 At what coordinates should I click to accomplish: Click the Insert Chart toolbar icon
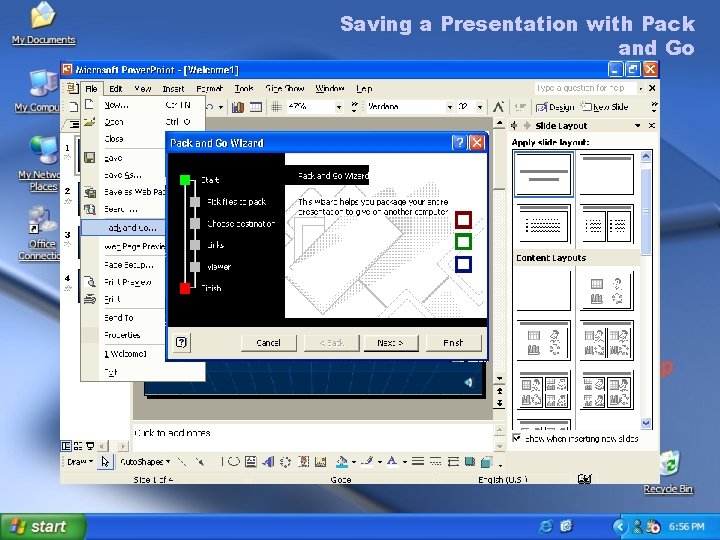tap(238, 107)
